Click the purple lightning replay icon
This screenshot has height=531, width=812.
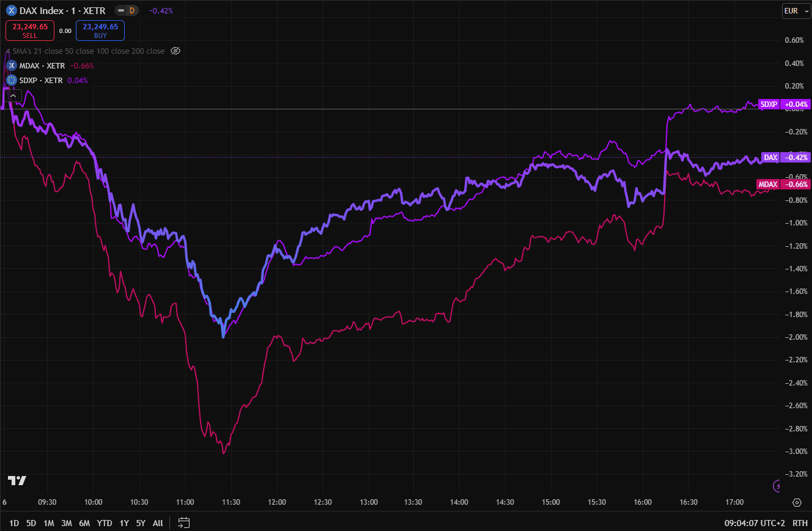tap(777, 486)
